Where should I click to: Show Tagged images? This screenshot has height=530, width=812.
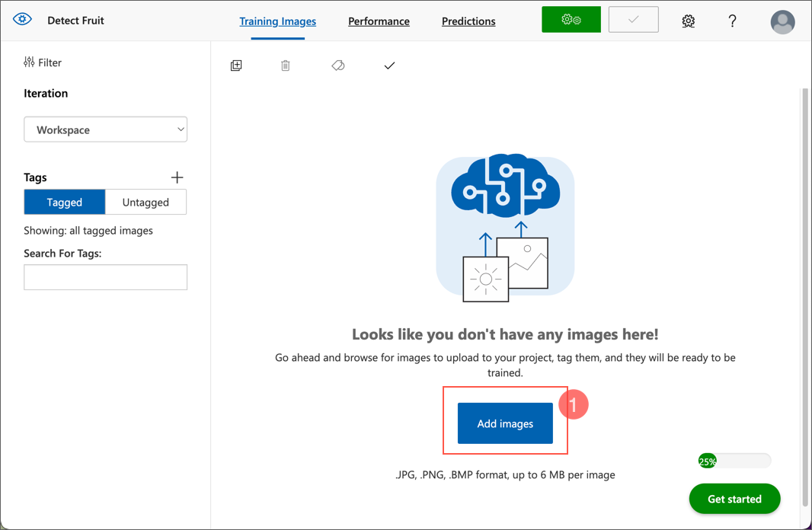(x=64, y=202)
